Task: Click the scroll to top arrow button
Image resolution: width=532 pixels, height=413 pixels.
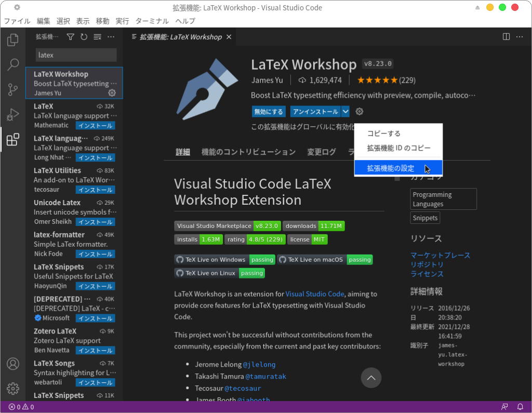Action: (371, 378)
